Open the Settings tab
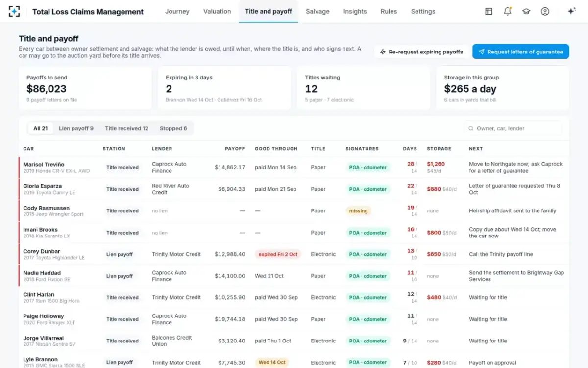Viewport: 588px width, 368px height. (423, 11)
